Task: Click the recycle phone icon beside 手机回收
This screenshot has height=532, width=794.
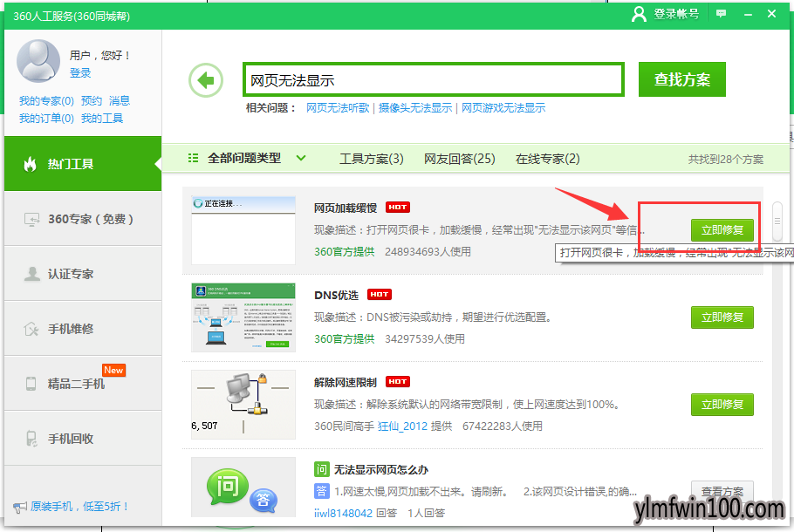Action: [31, 439]
